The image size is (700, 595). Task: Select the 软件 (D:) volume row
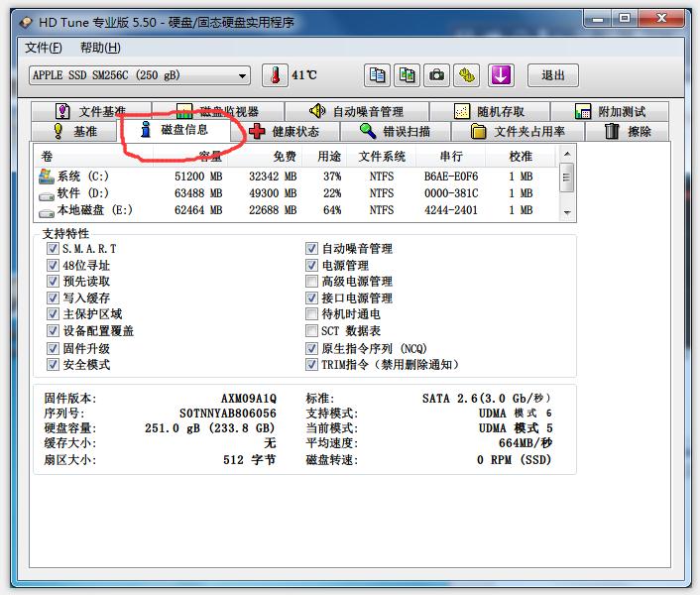click(x=296, y=193)
